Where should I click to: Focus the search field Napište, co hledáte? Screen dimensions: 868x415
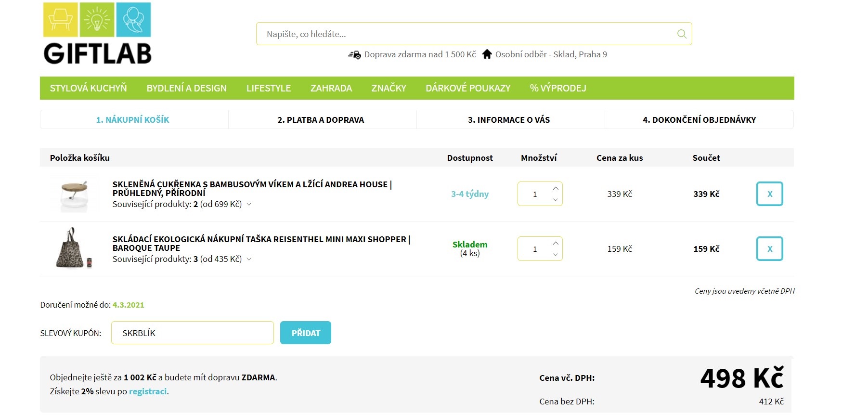[474, 34]
